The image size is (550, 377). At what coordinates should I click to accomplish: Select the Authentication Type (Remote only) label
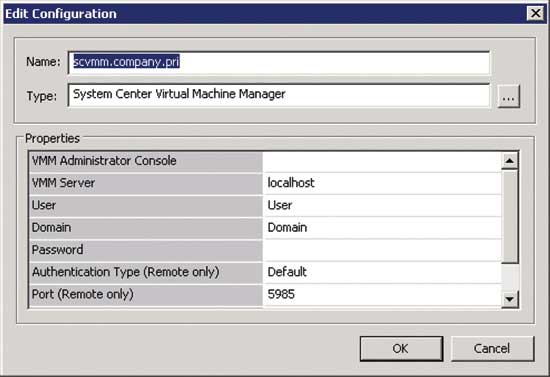pos(146,272)
